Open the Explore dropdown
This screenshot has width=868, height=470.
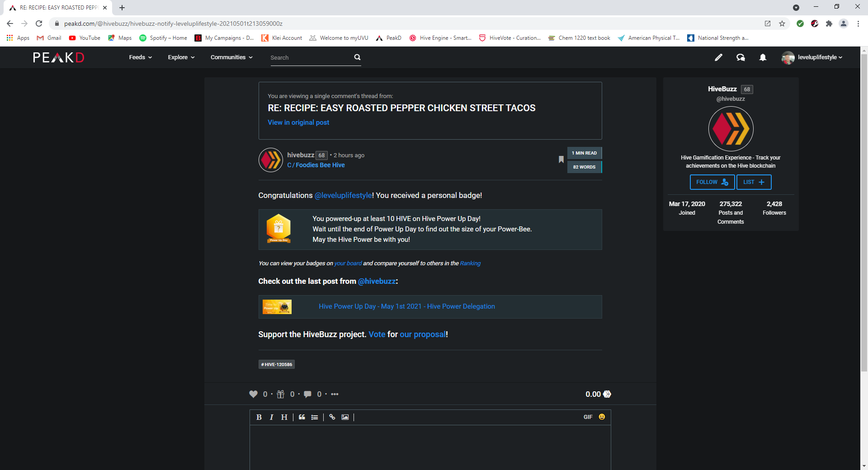180,57
